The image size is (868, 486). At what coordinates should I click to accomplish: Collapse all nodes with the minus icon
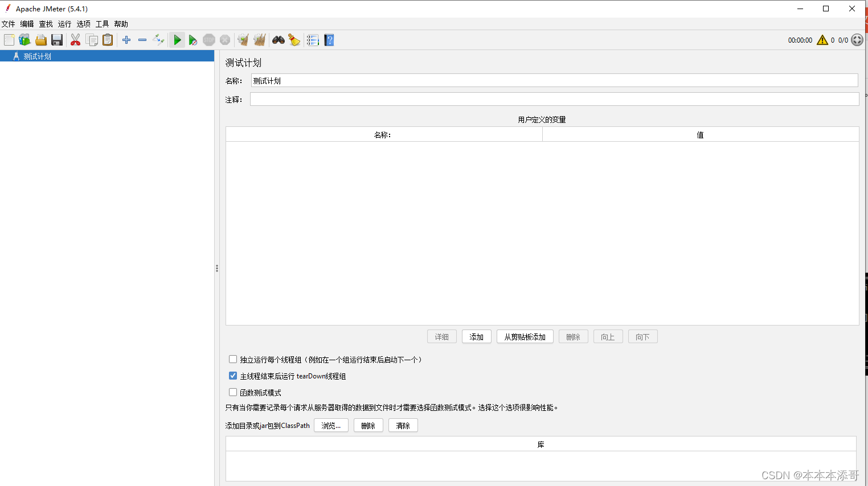coord(142,40)
